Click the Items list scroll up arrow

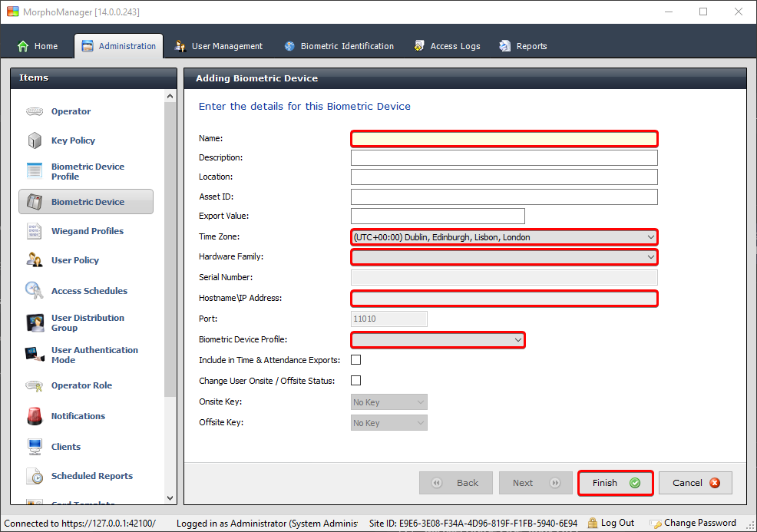(170, 96)
